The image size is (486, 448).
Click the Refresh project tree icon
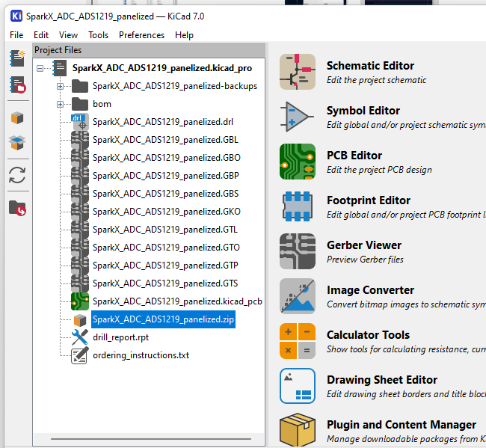17,175
